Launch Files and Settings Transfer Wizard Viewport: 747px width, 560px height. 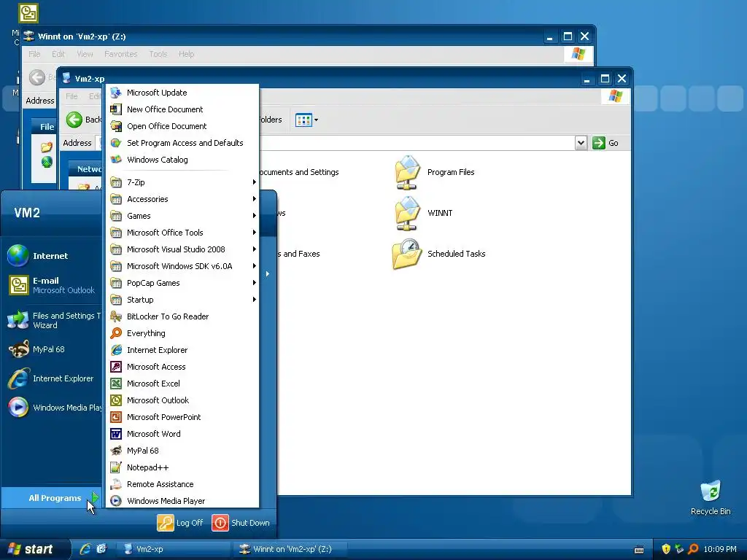(x=53, y=320)
